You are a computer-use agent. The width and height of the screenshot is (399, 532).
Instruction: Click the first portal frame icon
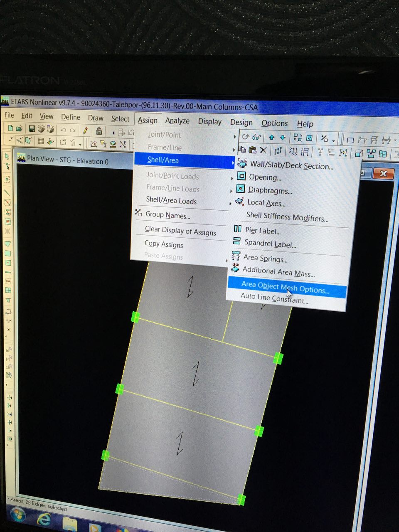(x=350, y=140)
